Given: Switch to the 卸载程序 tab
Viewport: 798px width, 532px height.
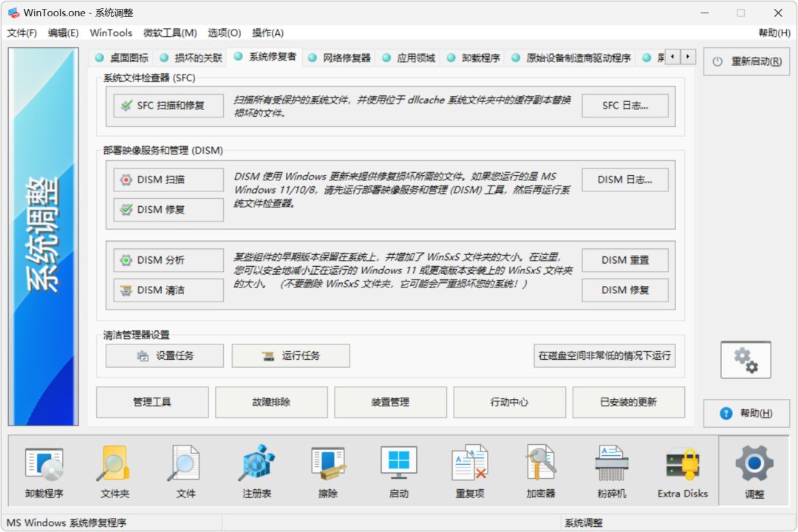Looking at the screenshot, I should pos(474,58).
